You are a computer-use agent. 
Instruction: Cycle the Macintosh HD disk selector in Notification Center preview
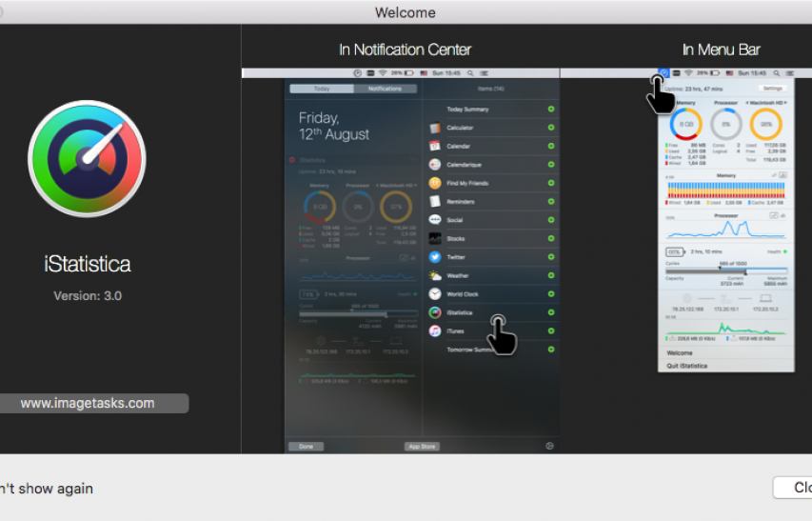point(396,185)
